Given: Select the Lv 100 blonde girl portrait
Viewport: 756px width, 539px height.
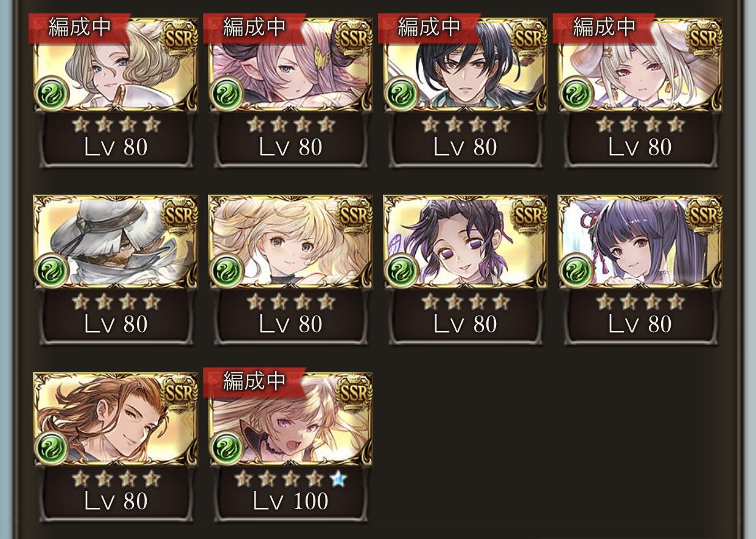Looking at the screenshot, I should pos(290,419).
